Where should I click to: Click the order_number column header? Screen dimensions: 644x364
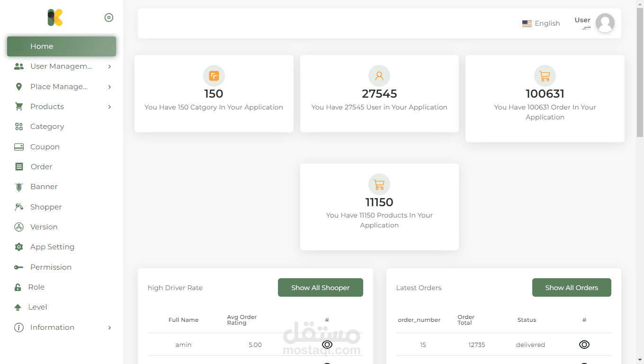click(x=419, y=320)
